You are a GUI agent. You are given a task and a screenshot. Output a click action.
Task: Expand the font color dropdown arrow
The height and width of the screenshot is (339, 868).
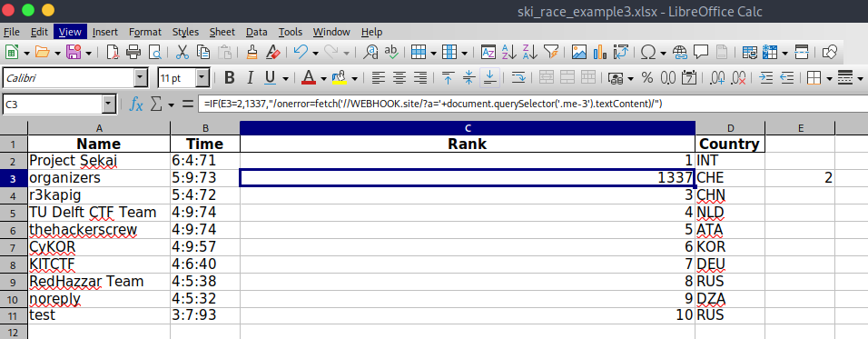[323, 79]
